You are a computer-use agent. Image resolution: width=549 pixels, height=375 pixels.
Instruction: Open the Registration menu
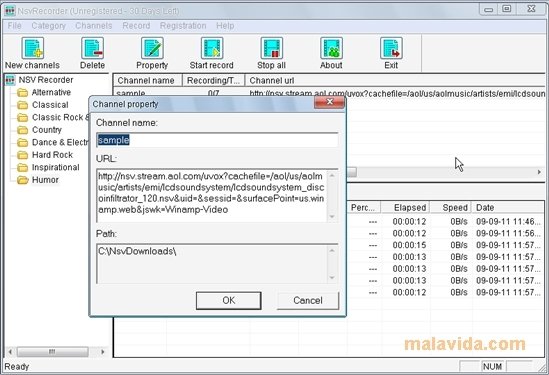click(x=183, y=26)
